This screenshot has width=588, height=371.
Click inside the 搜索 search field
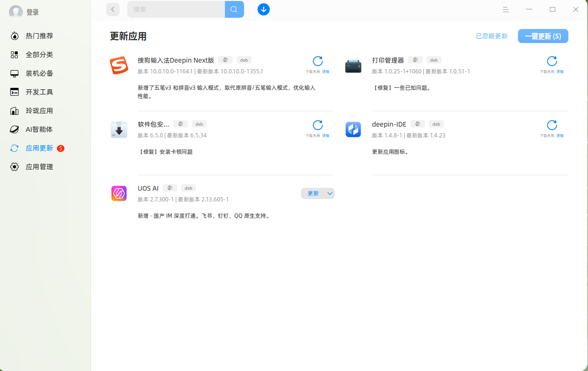point(177,9)
